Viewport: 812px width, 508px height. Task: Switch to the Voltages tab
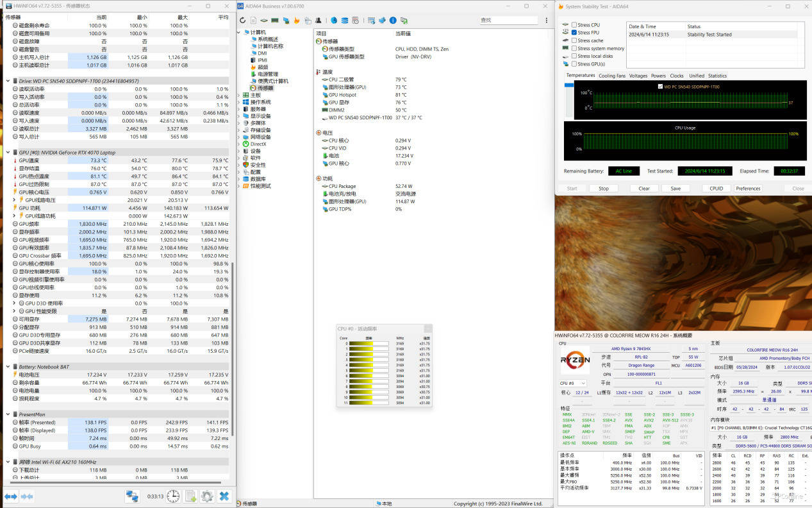click(638, 76)
